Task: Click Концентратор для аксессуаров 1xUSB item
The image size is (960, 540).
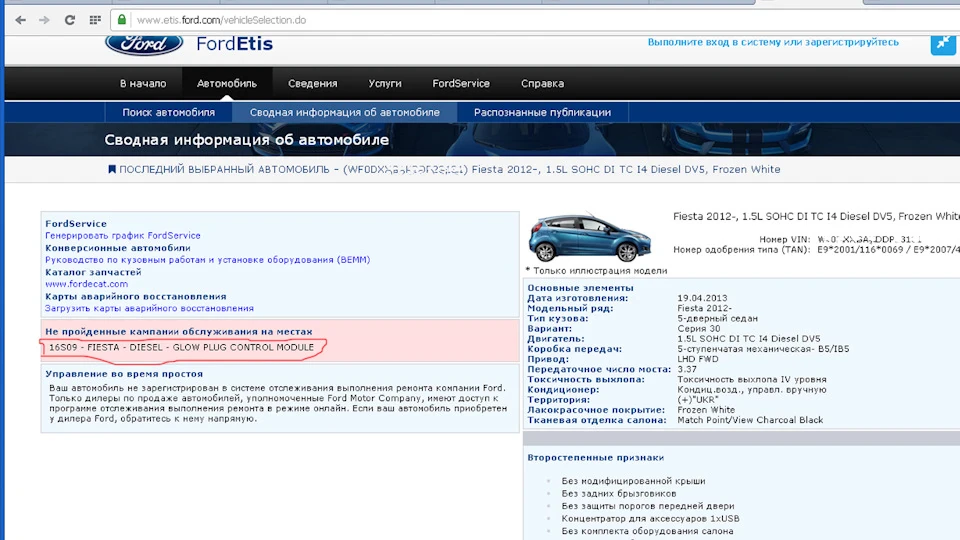Action: pos(650,519)
